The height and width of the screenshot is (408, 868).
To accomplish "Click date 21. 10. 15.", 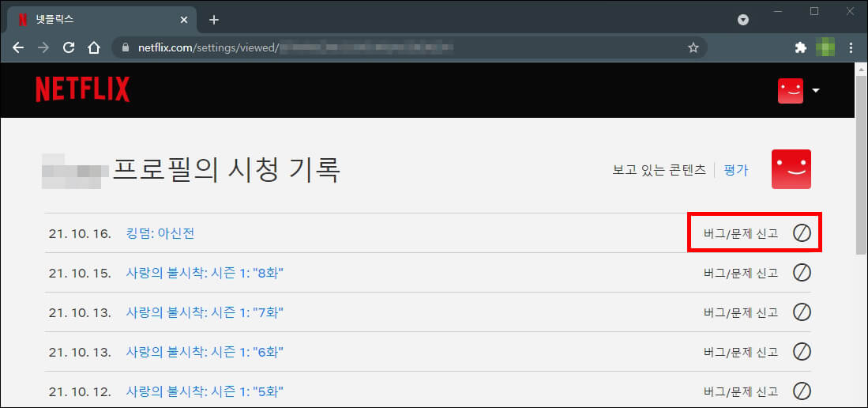I will coord(80,273).
